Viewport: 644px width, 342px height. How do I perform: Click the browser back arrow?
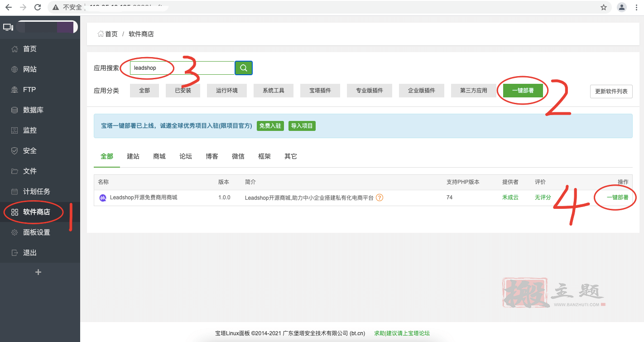(9, 7)
